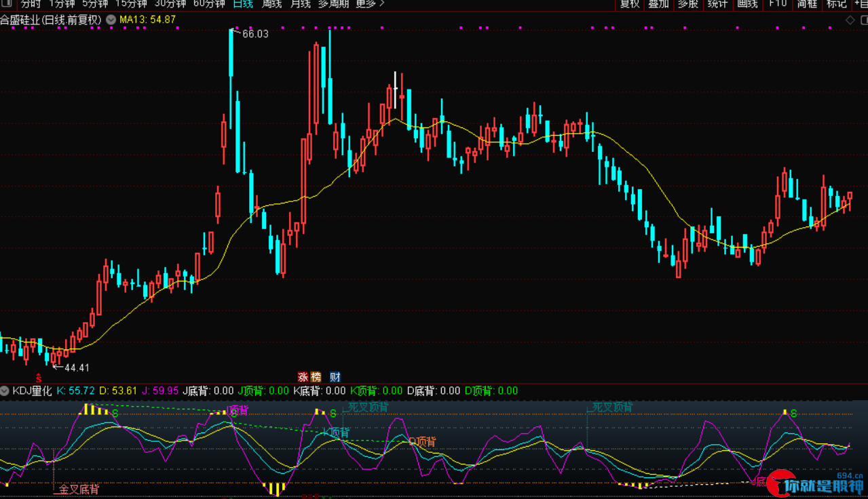Click the K底背: 0.00 value
This screenshot has height=499, width=868.
(x=320, y=391)
